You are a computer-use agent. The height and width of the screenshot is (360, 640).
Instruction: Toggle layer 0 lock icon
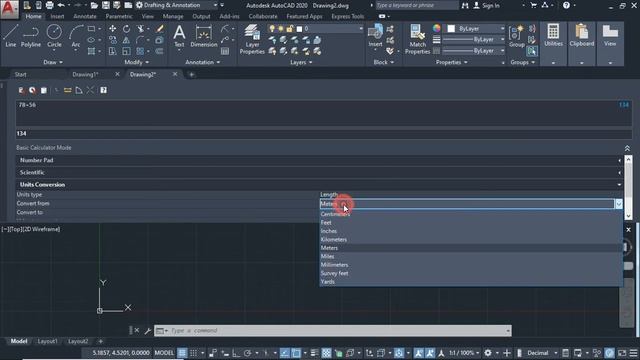(x=290, y=29)
